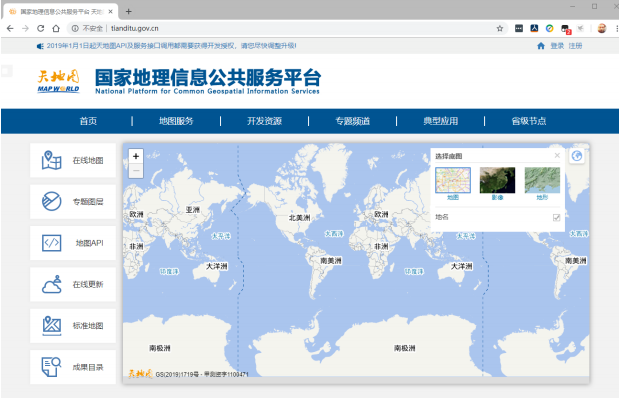
Task: Open the 地图服务 navigation item
Action: click(x=176, y=121)
